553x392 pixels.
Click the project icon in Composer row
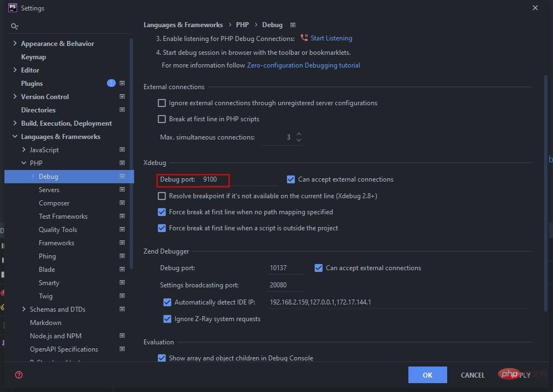122,203
